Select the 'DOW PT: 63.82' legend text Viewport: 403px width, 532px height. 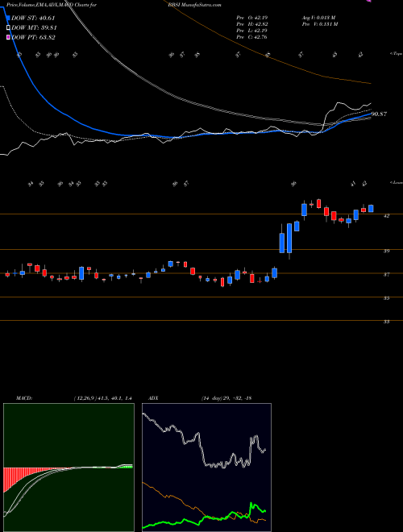33,37
